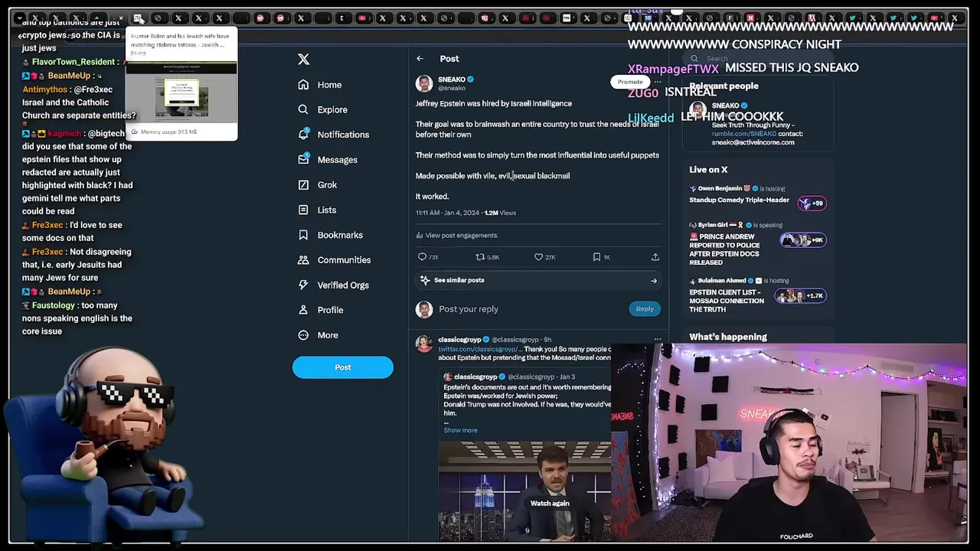Click the X logo in the sidebar
Image resolution: width=980 pixels, height=551 pixels.
pyautogui.click(x=303, y=59)
